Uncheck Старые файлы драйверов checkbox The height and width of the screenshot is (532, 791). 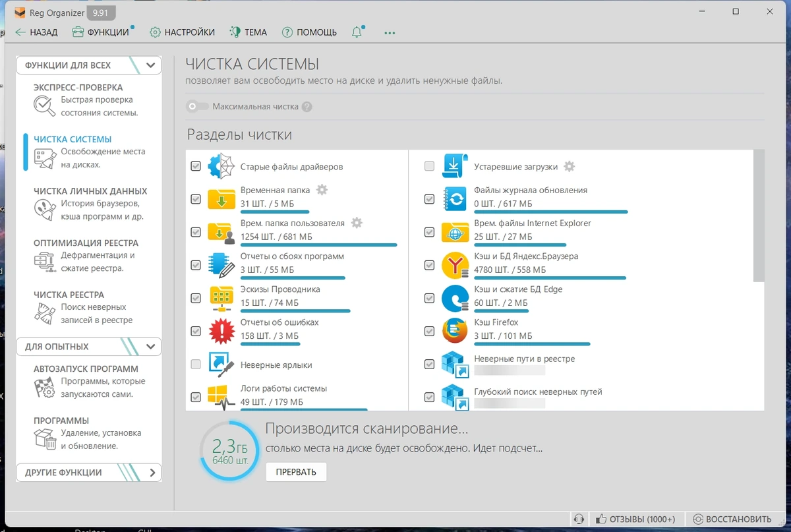tap(196, 166)
